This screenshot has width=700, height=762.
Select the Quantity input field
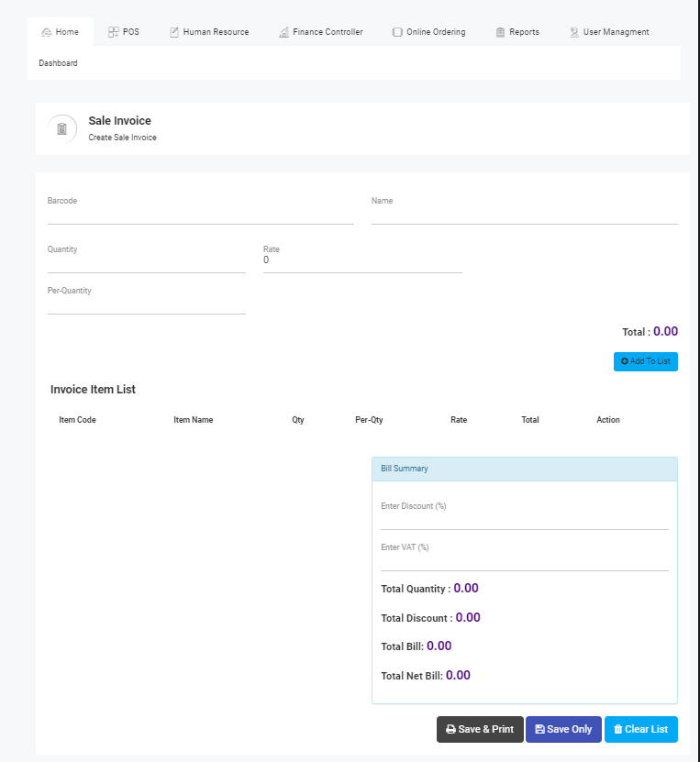[146, 263]
